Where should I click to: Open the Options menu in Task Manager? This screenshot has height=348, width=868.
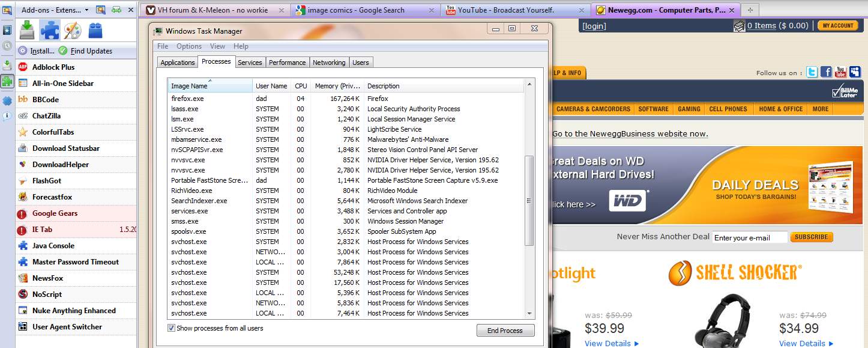pos(189,46)
